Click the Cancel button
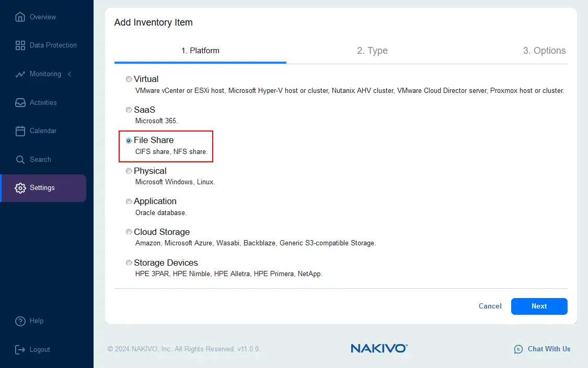The image size is (588, 368). pyautogui.click(x=490, y=306)
